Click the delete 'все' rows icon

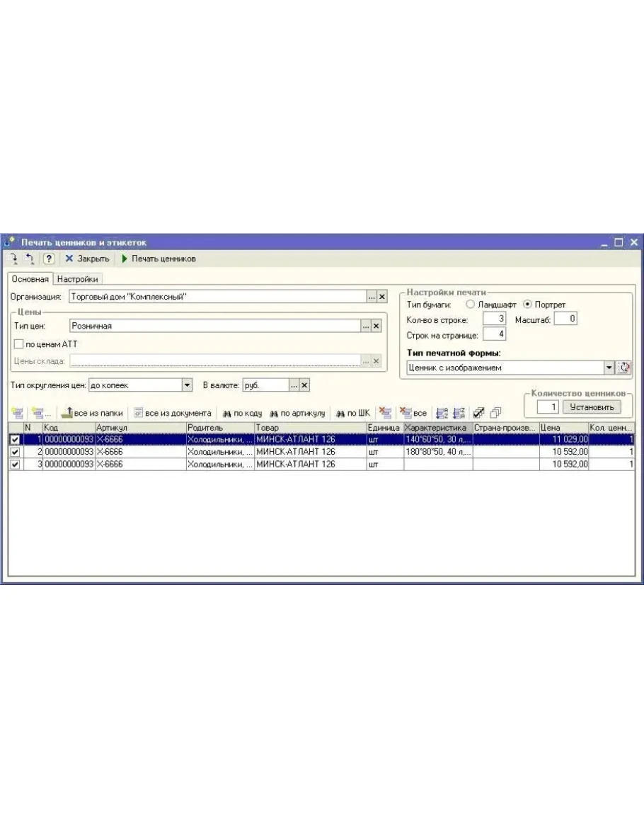pos(414,413)
